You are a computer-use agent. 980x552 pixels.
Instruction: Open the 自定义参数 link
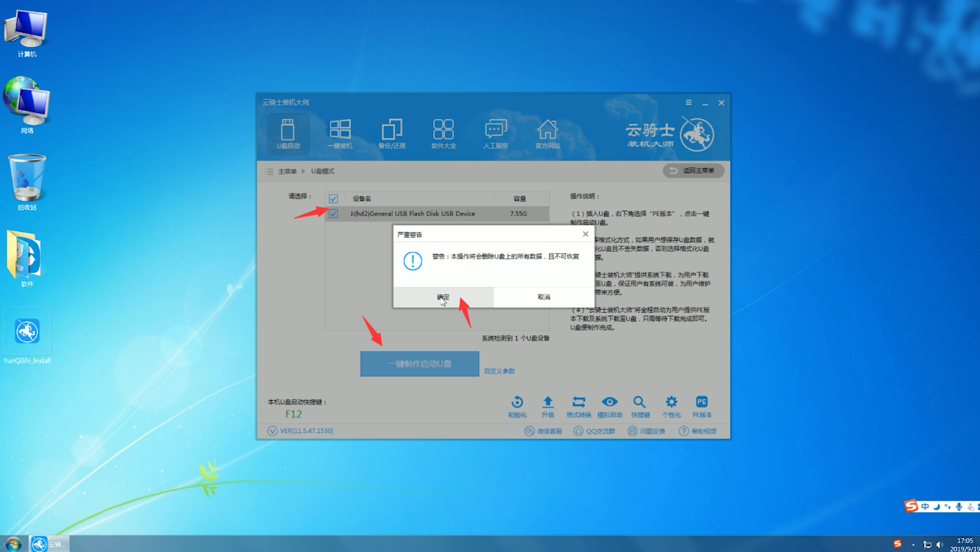pos(499,371)
